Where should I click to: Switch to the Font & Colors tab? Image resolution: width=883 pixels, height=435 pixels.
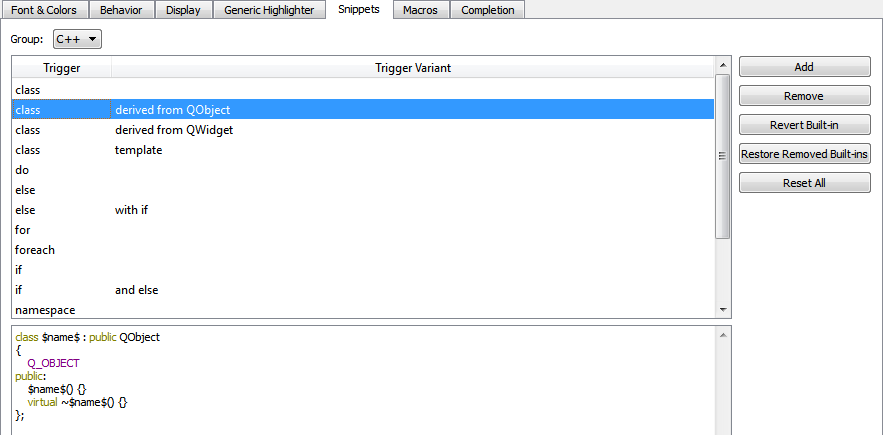(44, 10)
